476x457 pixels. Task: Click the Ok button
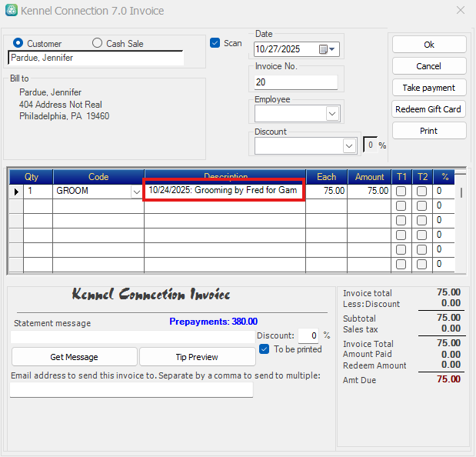tap(429, 45)
